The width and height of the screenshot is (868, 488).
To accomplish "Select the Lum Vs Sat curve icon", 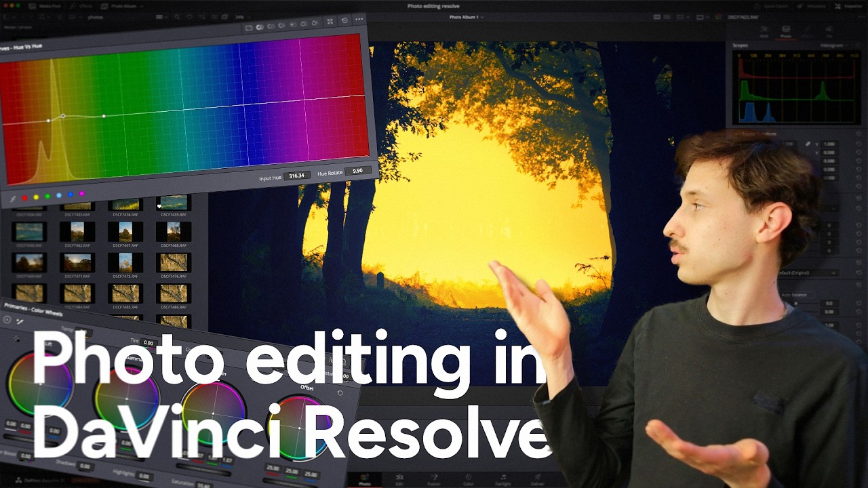I will tap(293, 25).
